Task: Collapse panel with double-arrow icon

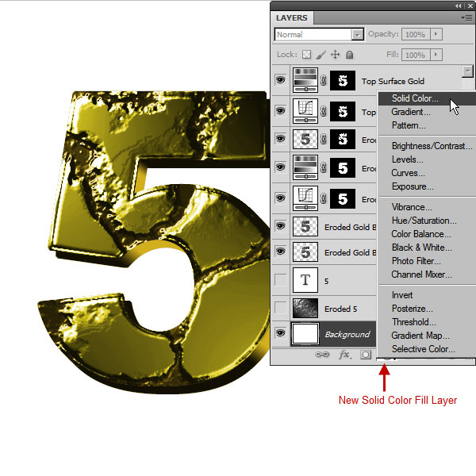Action: [458, 6]
